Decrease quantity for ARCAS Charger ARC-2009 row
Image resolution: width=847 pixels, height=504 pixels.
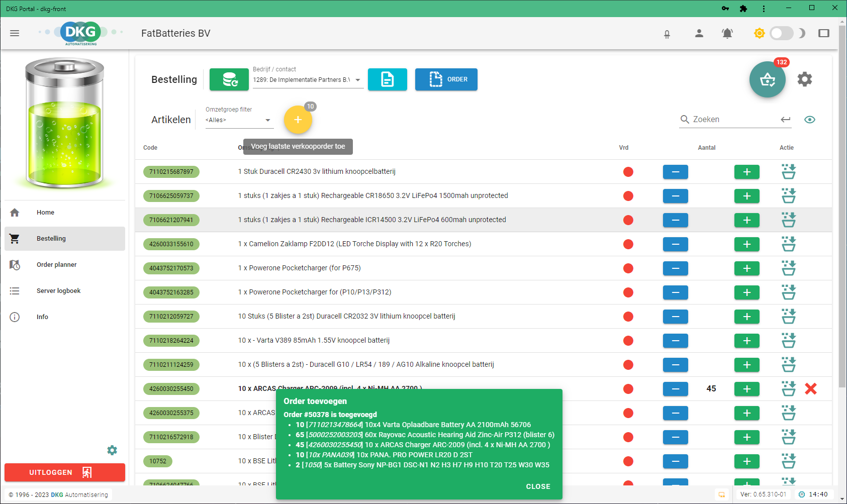coord(676,389)
